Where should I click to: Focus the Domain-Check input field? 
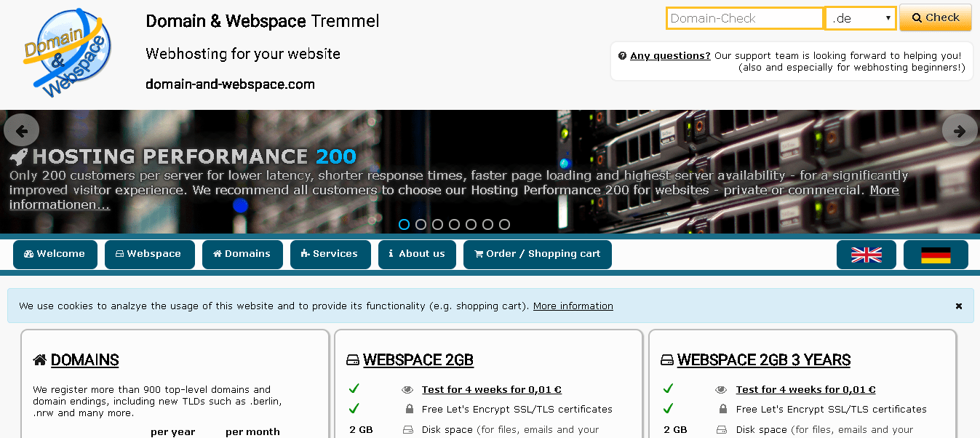(745, 18)
